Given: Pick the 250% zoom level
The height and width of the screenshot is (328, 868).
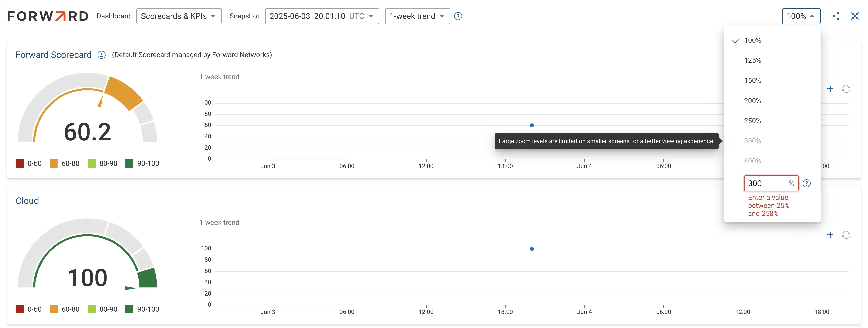Looking at the screenshot, I should click(772, 121).
